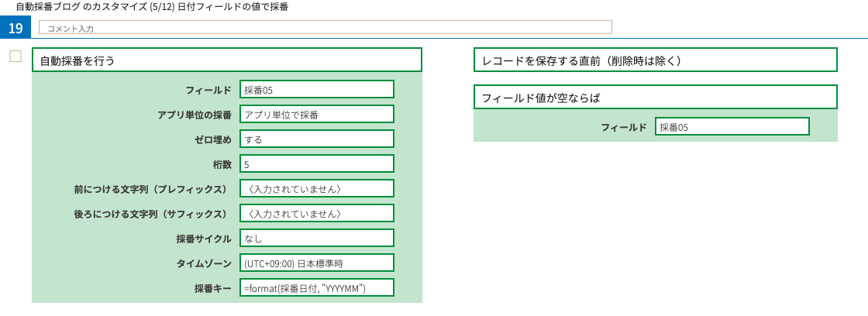
Task: Click the empty suffix (サフィックス) value field
Action: click(316, 214)
